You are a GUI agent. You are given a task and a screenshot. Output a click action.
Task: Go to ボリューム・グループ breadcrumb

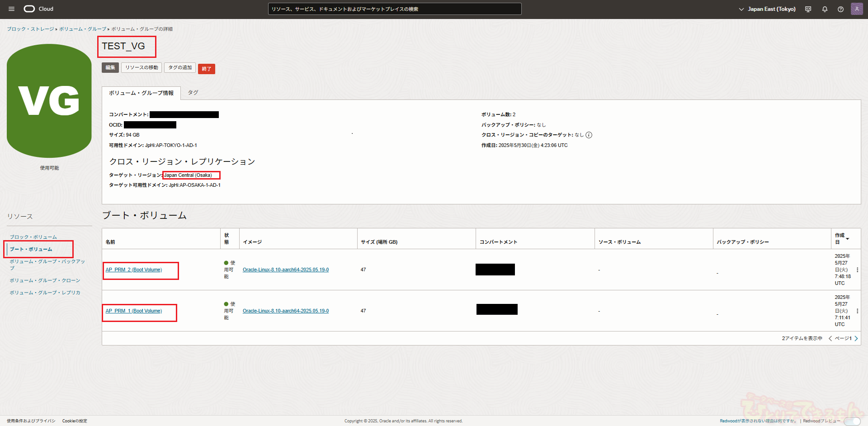coord(83,29)
